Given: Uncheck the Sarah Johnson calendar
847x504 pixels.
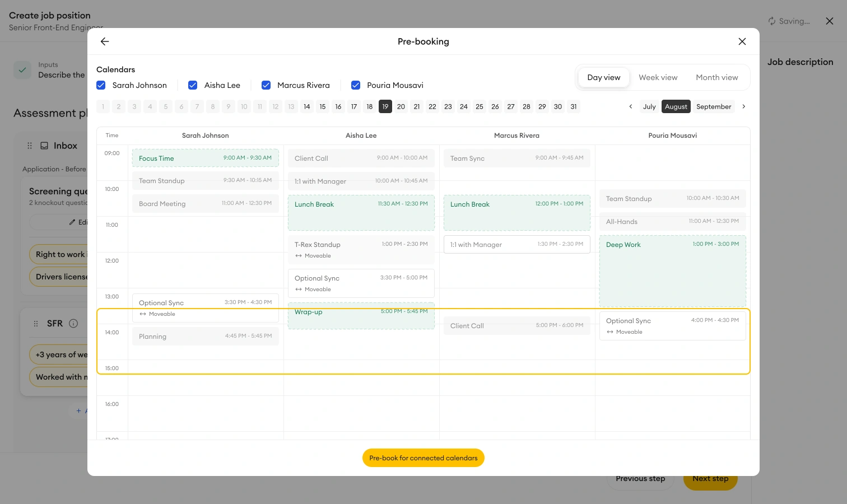Looking at the screenshot, I should 101,85.
